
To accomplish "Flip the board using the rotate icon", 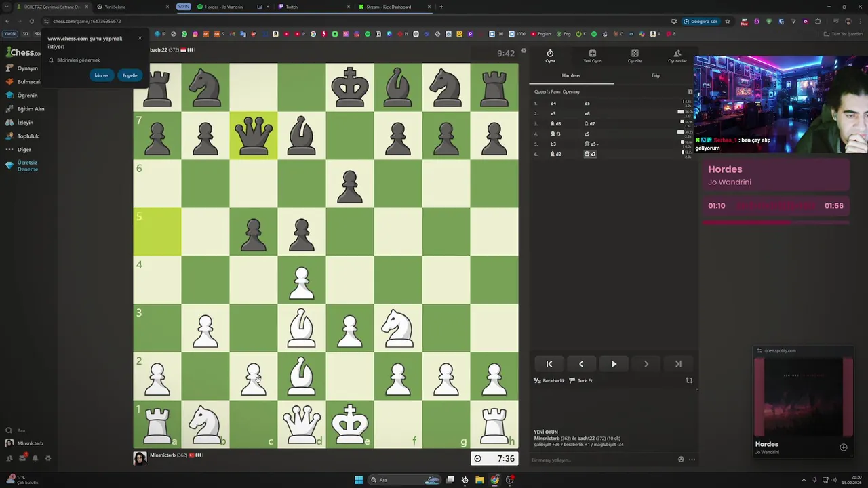I will click(689, 380).
